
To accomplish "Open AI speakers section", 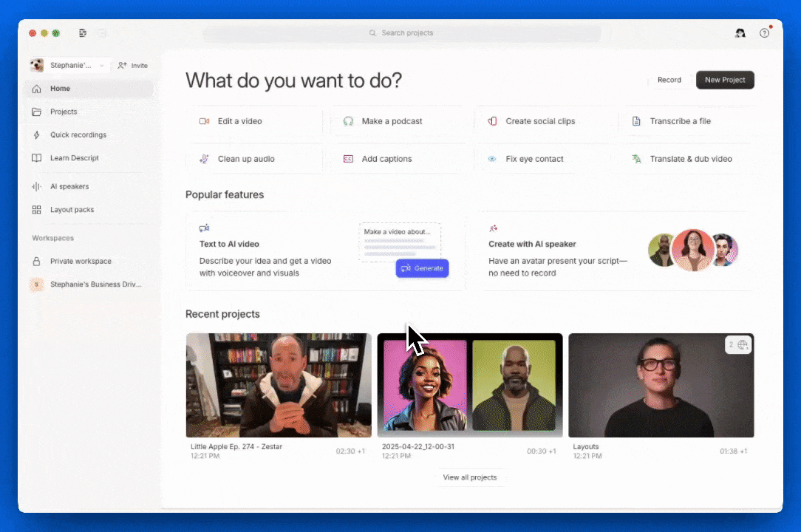I will (89, 186).
